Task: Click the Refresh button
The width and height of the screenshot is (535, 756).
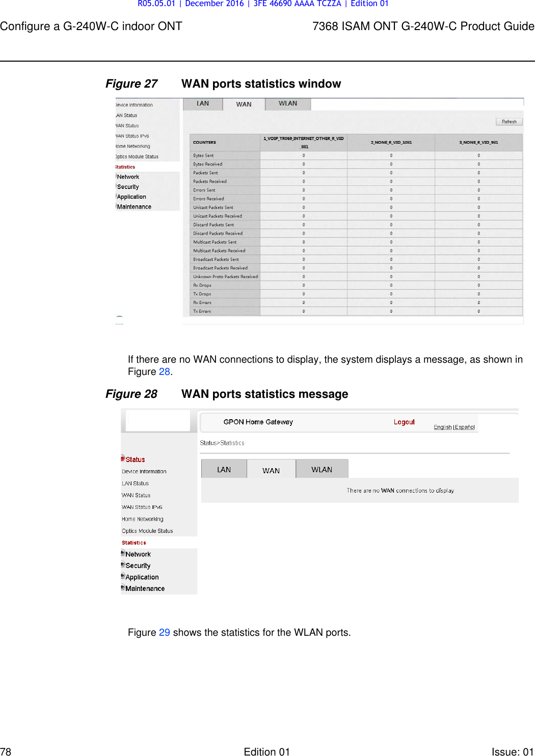Action: [509, 121]
